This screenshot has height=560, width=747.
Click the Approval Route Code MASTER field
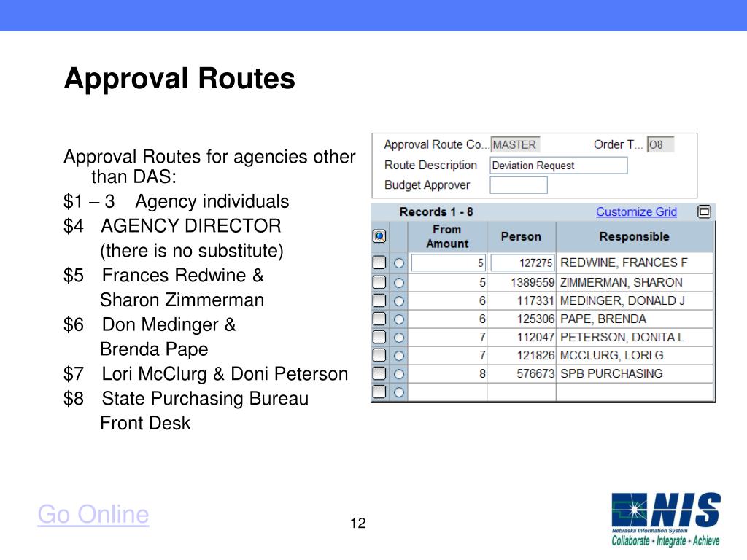pos(515,144)
